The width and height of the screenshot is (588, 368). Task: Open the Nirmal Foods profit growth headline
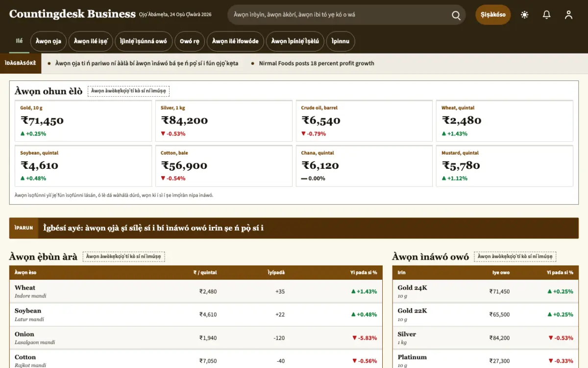(x=317, y=63)
